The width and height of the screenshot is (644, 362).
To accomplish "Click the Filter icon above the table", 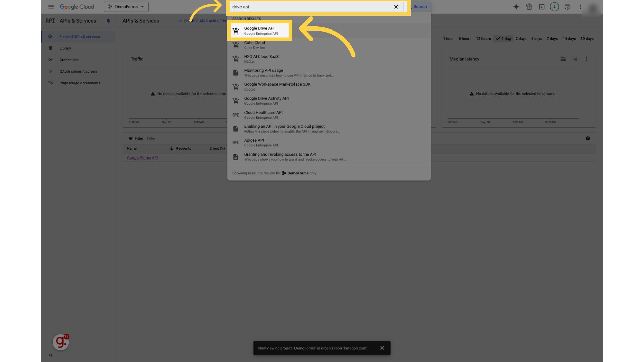I will pos(130,138).
